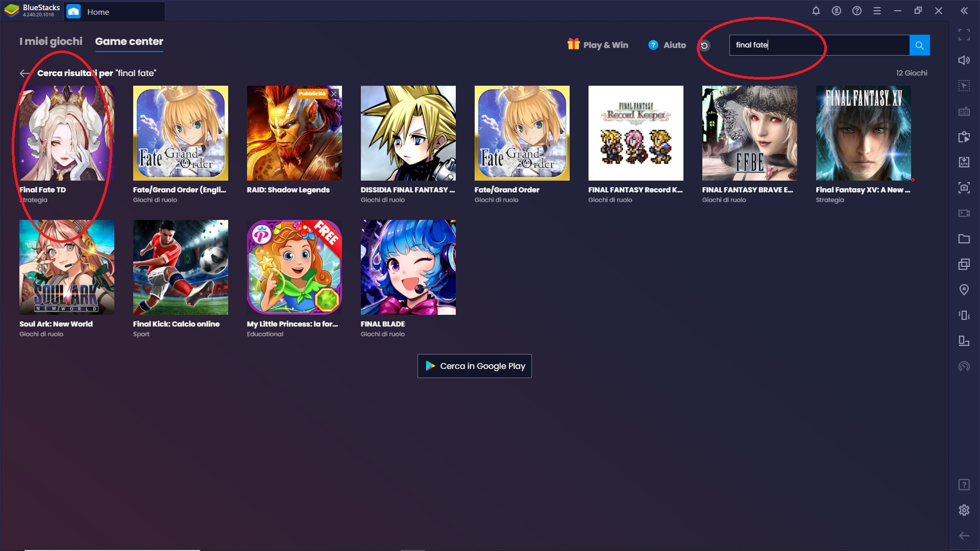The height and width of the screenshot is (551, 980).
Task: Open the help question mark icon in title bar
Action: [x=856, y=11]
